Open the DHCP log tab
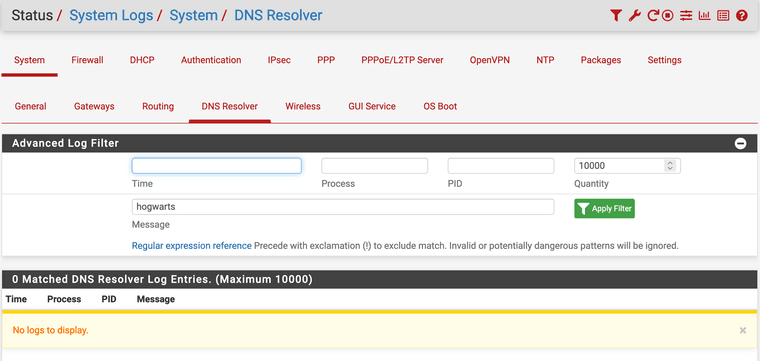 click(x=142, y=60)
